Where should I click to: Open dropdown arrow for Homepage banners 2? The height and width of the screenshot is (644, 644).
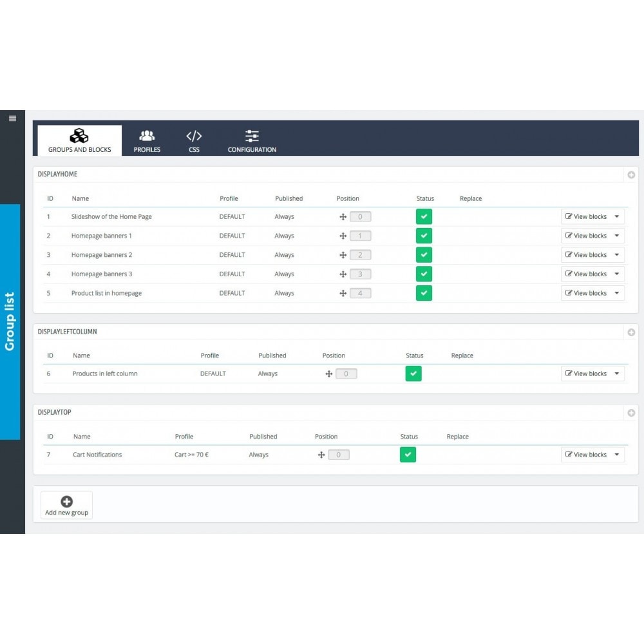617,254
